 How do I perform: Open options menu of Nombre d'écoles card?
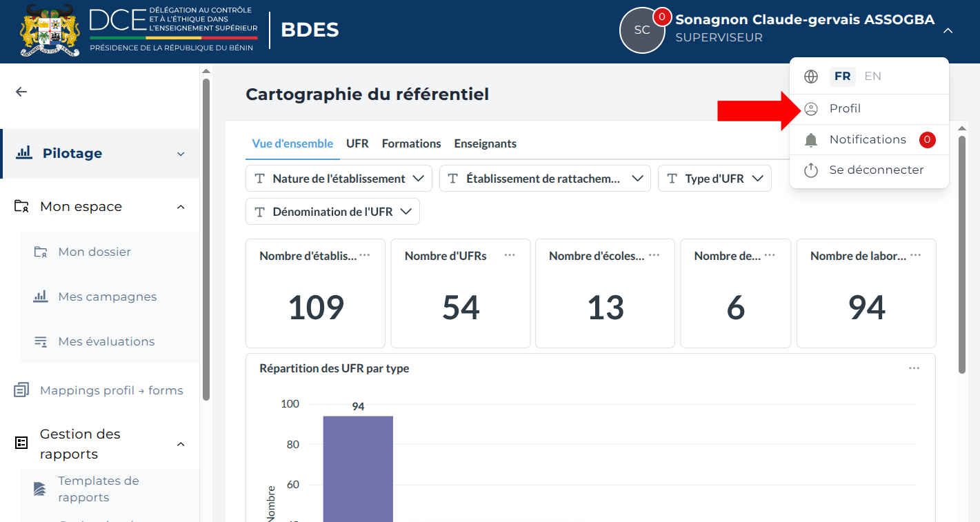coord(654,255)
